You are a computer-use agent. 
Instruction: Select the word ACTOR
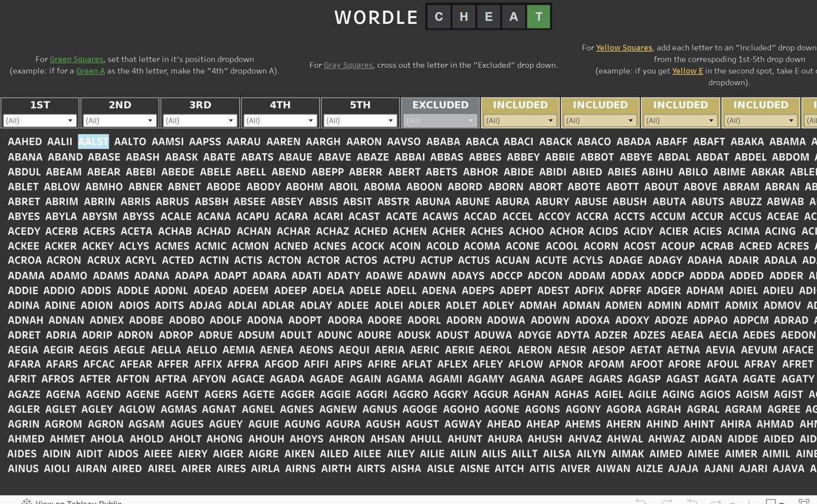coord(324,260)
